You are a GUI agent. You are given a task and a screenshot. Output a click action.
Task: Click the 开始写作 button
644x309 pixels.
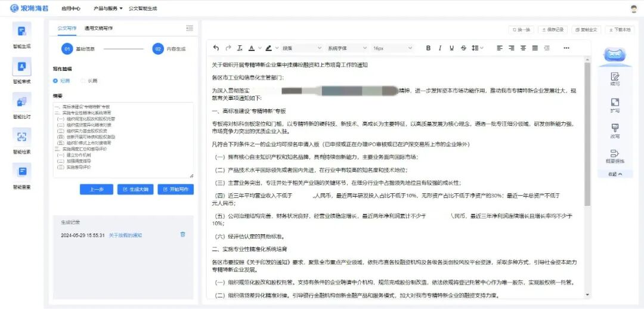tap(175, 190)
